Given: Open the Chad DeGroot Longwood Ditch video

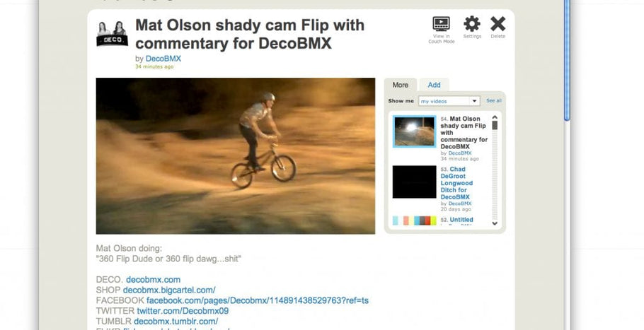Looking at the screenshot, I should point(456,183).
